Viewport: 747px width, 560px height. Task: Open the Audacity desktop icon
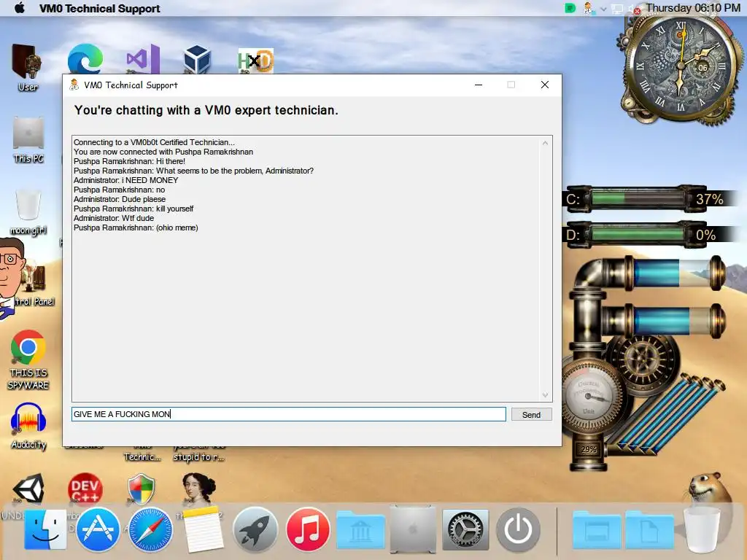tap(28, 426)
